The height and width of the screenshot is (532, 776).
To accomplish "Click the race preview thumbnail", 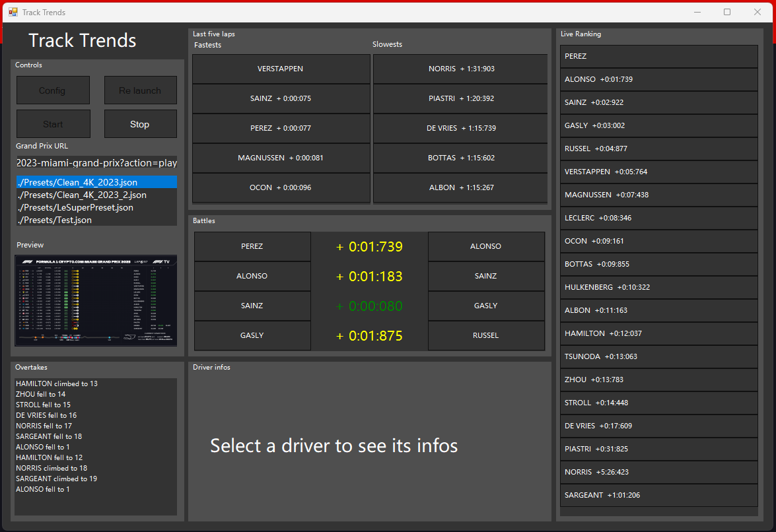I will pyautogui.click(x=96, y=300).
